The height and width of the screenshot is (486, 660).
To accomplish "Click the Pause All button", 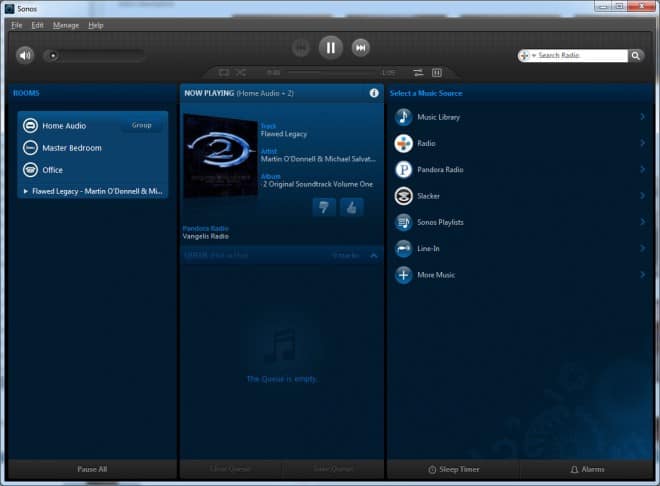I will 92,469.
